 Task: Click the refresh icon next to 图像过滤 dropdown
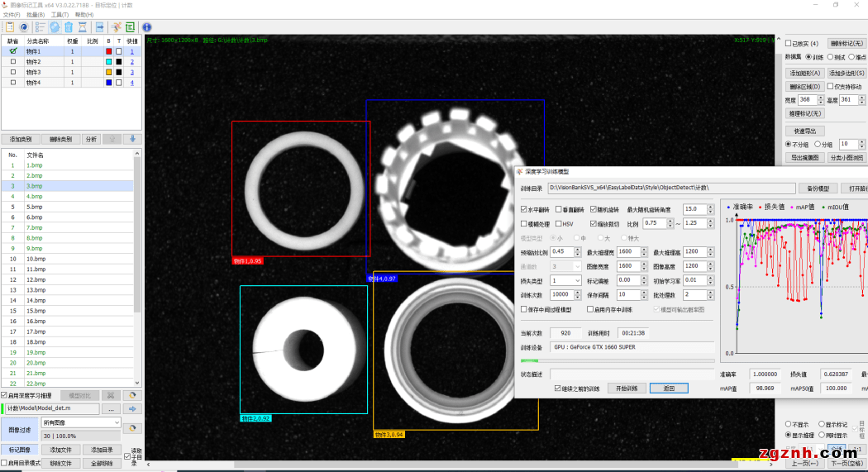131,428
